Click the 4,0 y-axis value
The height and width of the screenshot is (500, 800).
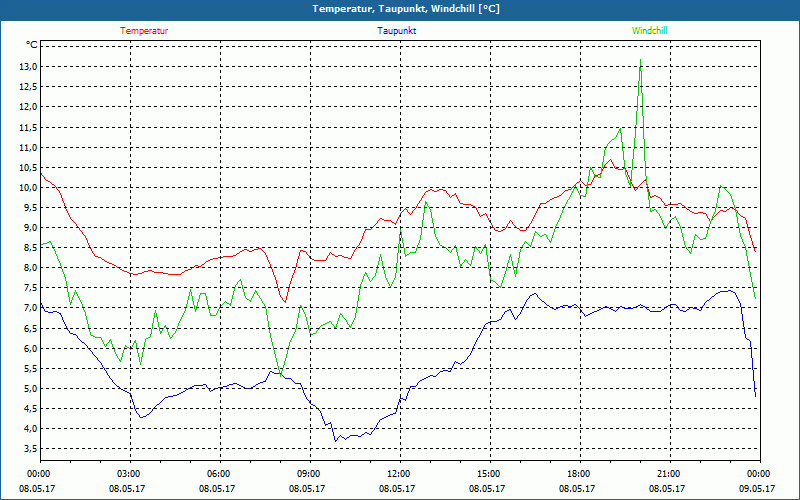[x=30, y=429]
